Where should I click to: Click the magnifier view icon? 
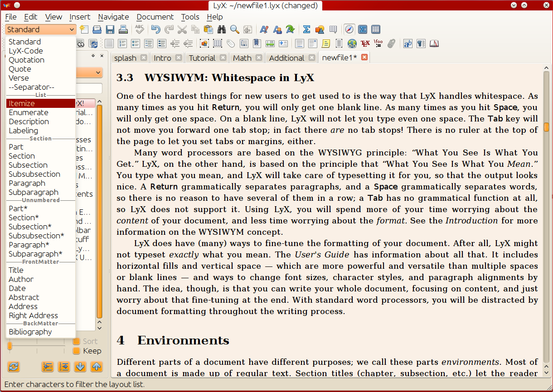click(235, 29)
